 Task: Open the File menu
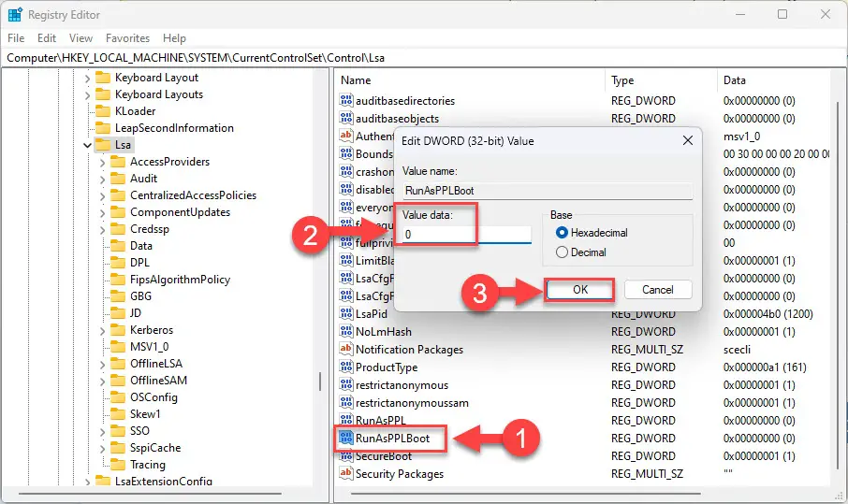(16, 38)
